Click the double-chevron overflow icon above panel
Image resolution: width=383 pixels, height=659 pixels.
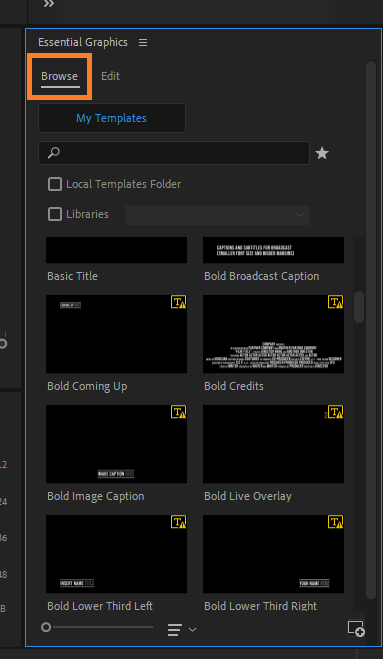[x=49, y=4]
